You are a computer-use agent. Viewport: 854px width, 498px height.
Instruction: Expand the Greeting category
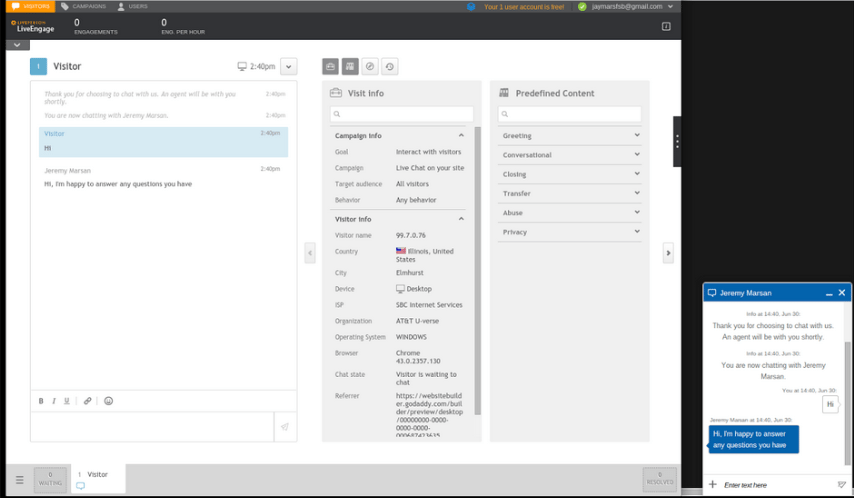pos(569,136)
